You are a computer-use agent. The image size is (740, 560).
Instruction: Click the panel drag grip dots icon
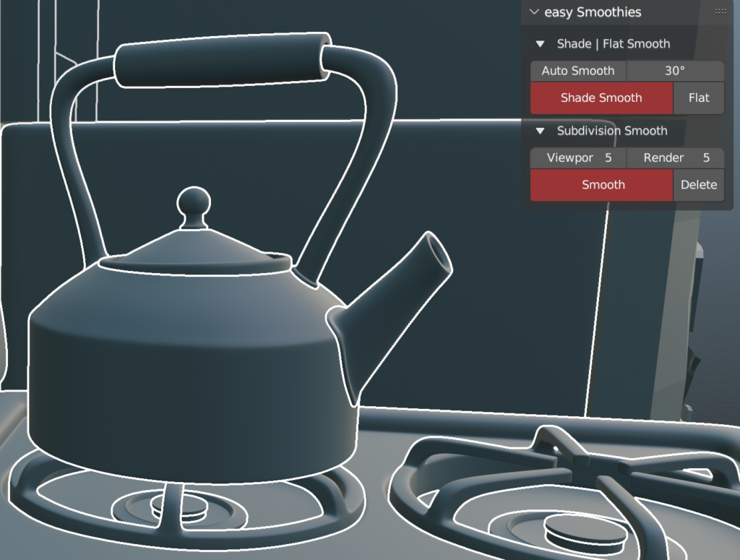[720, 12]
